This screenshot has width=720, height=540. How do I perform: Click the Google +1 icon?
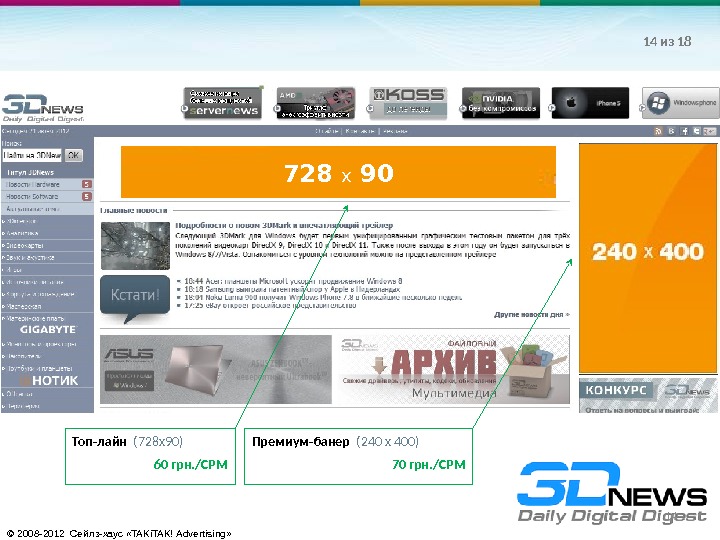[x=709, y=131]
